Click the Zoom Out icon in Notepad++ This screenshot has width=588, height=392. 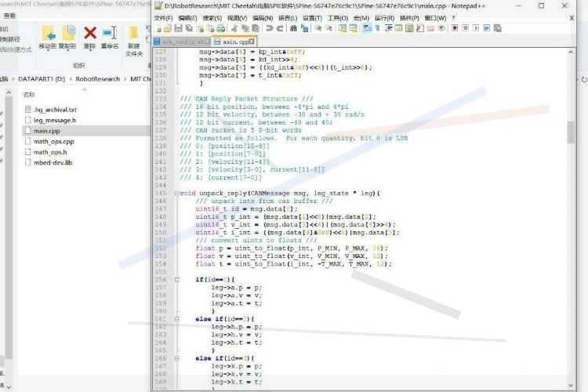(328, 28)
